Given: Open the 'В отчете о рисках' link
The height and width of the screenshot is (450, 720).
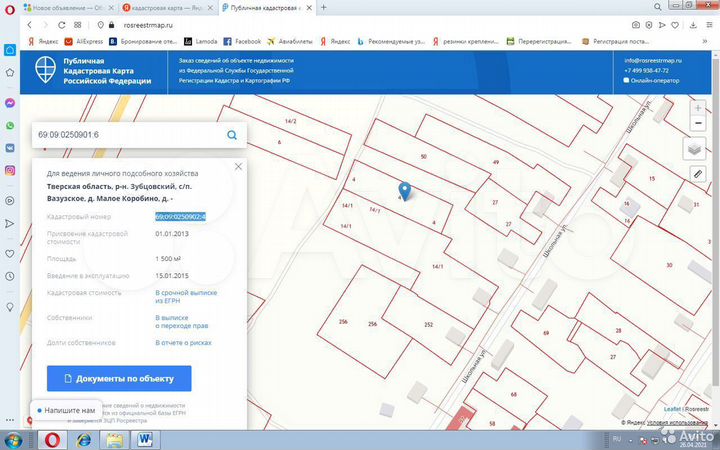Looking at the screenshot, I should (x=183, y=343).
